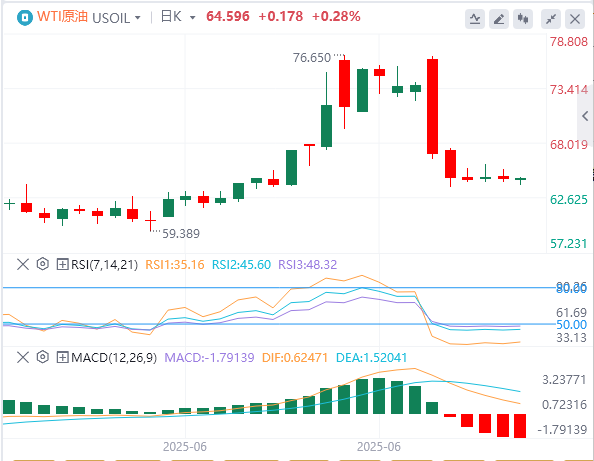Open MACD indicator settings hexagon icon
This screenshot has height=461, width=594.
click(43, 357)
